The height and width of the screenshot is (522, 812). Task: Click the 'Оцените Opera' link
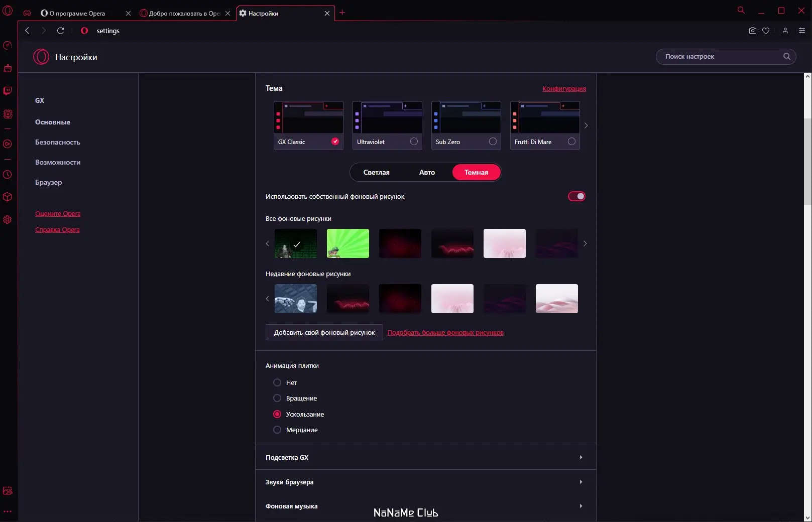tap(58, 213)
